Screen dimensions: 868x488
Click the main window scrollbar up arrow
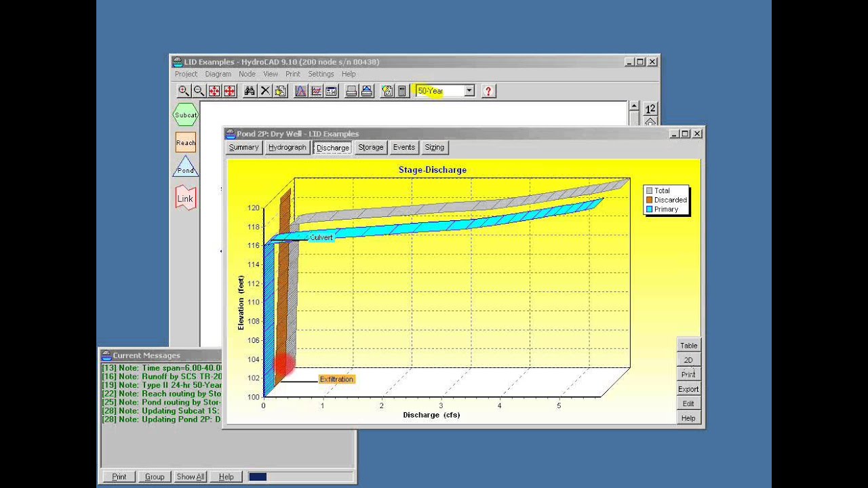(x=634, y=106)
